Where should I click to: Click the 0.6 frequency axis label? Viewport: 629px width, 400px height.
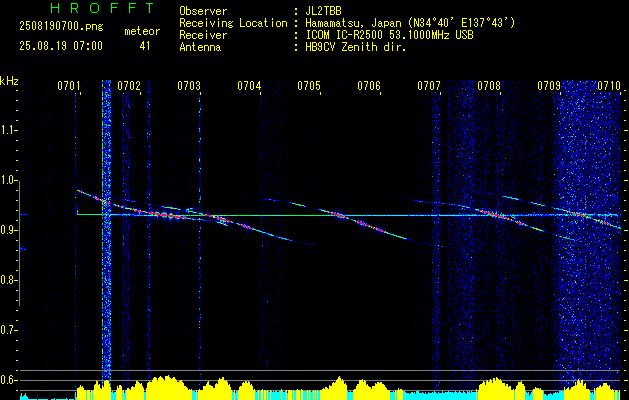[9, 380]
